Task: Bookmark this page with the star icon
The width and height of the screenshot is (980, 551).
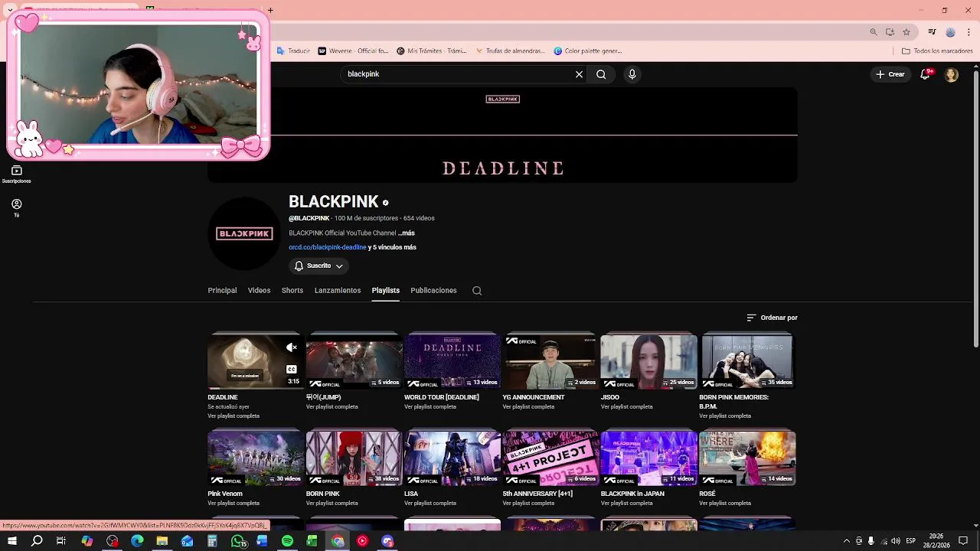Action: point(906,32)
